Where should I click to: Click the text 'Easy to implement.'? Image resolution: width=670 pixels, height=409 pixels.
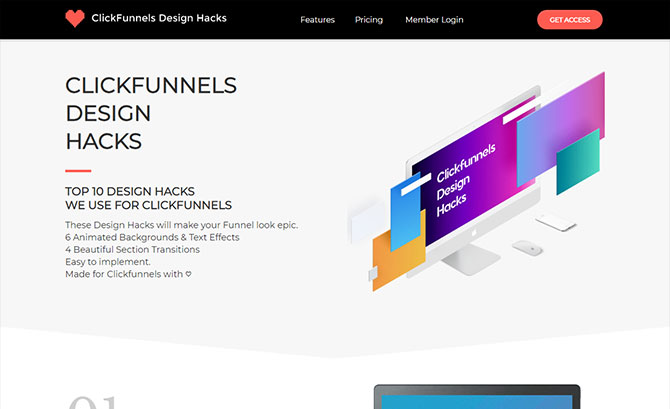108,262
